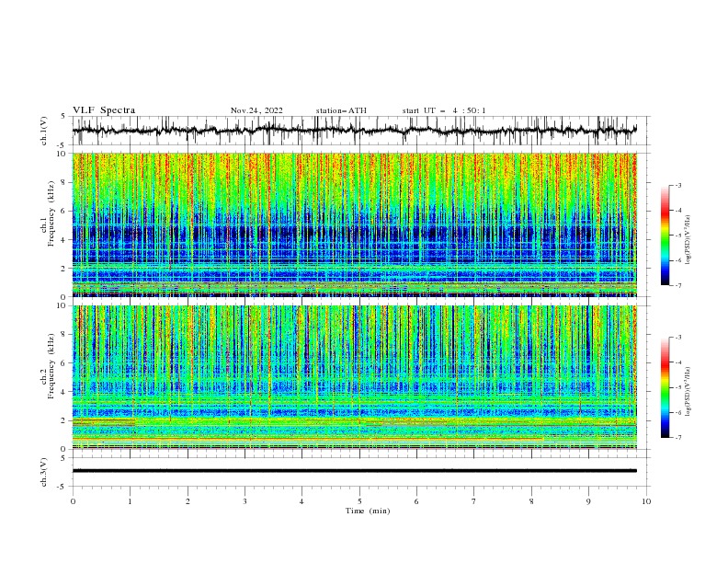Click time axis tick label "7"

coord(474,501)
